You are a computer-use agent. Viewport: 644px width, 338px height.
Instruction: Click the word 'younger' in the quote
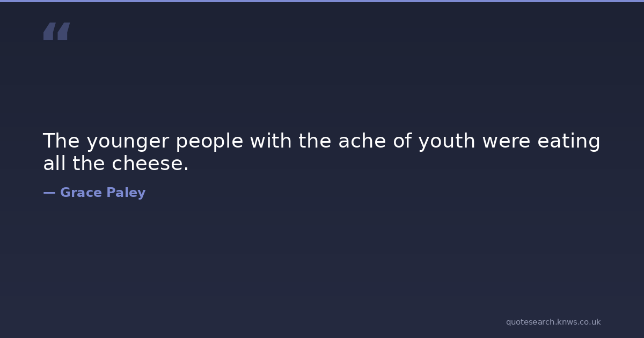(x=128, y=142)
